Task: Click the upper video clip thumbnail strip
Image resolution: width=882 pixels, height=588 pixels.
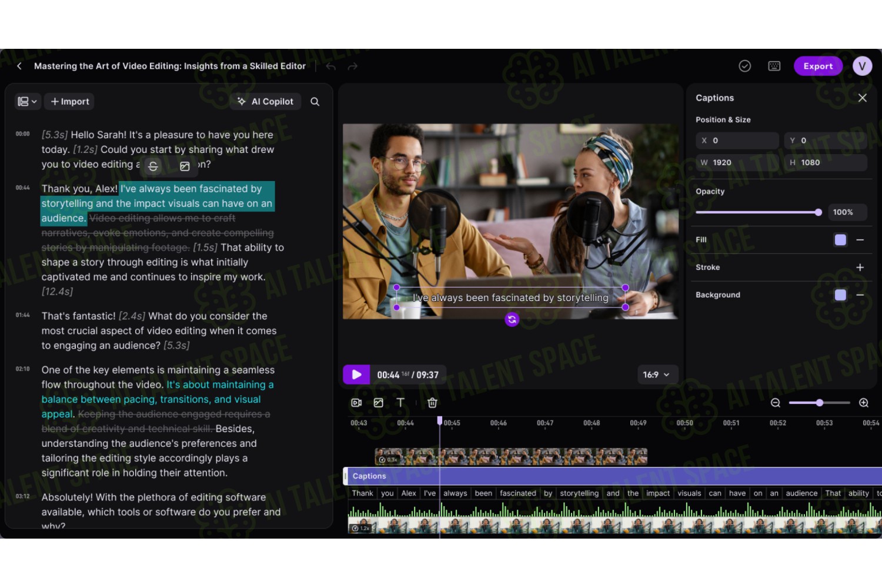Action: (511, 457)
